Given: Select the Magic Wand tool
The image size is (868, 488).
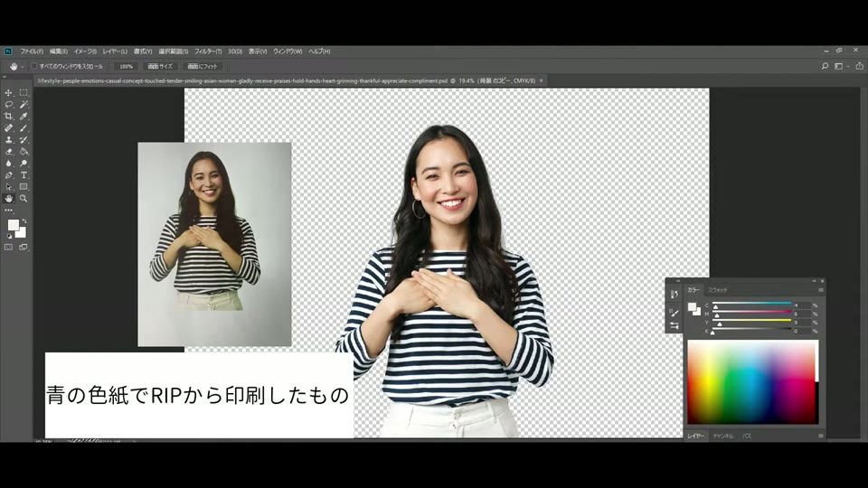Looking at the screenshot, I should [x=24, y=105].
